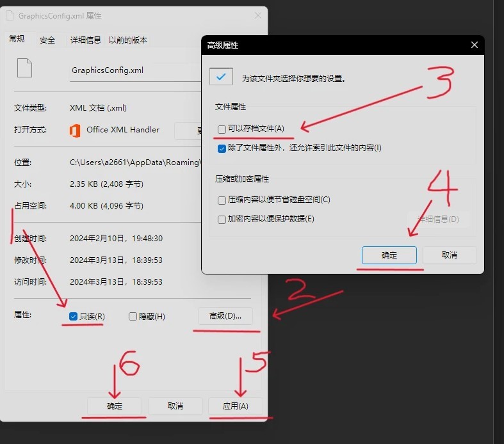This screenshot has width=504, height=444.
Task: Close the GraphicsConfig.xml 属性 window
Action: (258, 15)
